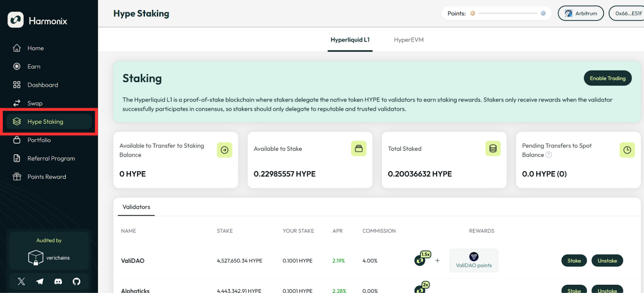Switch to the HyperEVM tab
644x293 pixels.
[x=409, y=40]
